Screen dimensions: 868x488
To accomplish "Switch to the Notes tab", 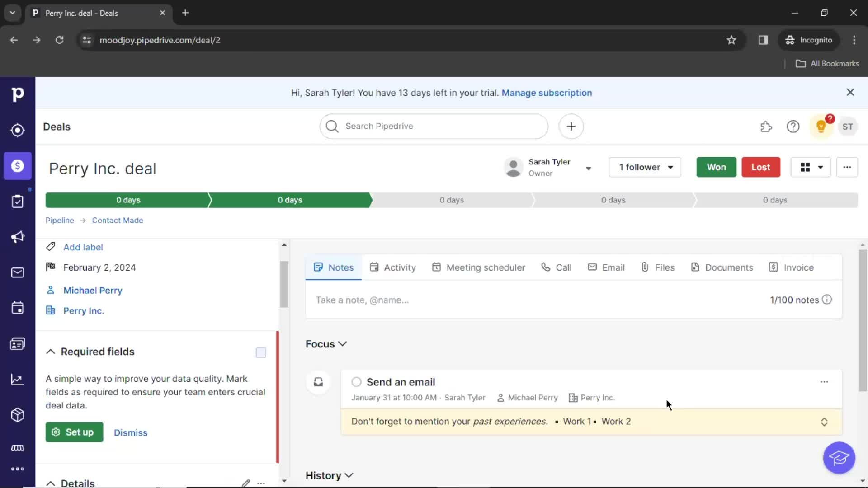I will click(x=334, y=267).
